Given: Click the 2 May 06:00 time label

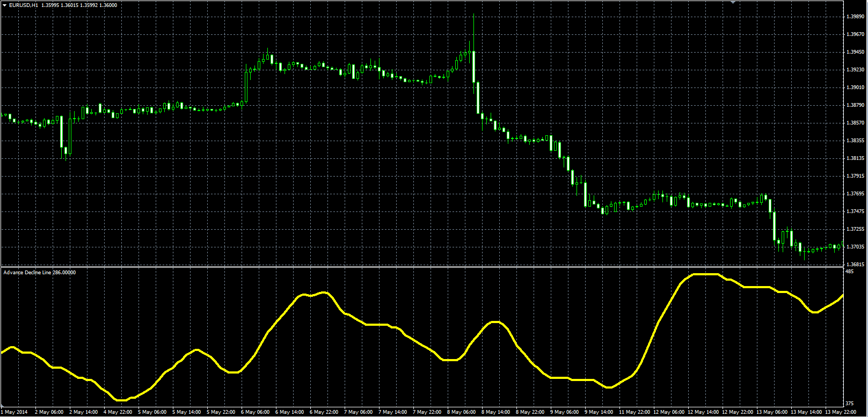Looking at the screenshot, I should [49, 413].
